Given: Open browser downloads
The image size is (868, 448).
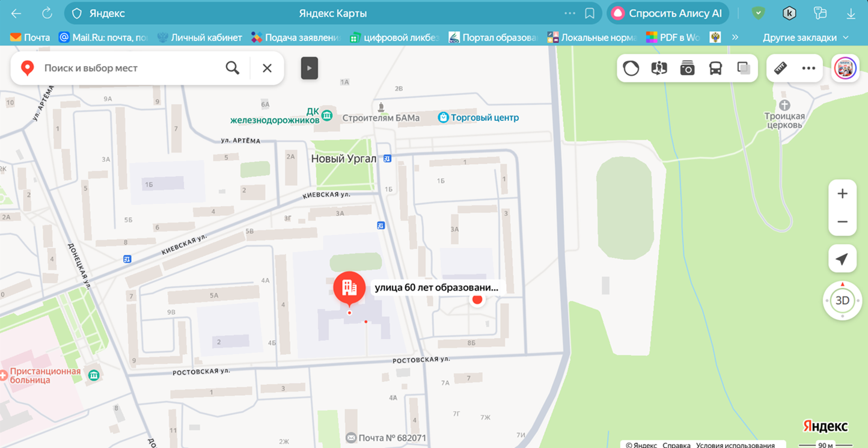Looking at the screenshot, I should [851, 13].
